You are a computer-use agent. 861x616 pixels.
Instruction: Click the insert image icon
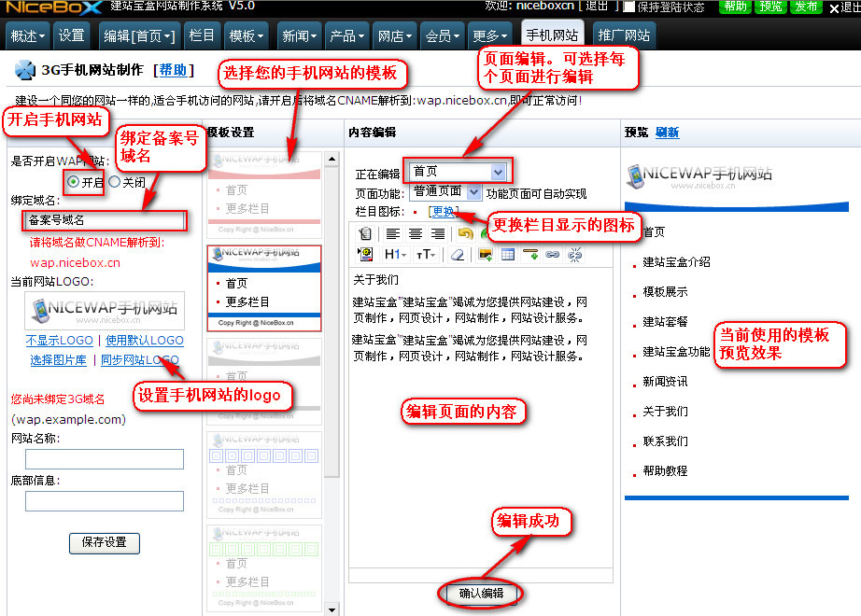(x=485, y=254)
